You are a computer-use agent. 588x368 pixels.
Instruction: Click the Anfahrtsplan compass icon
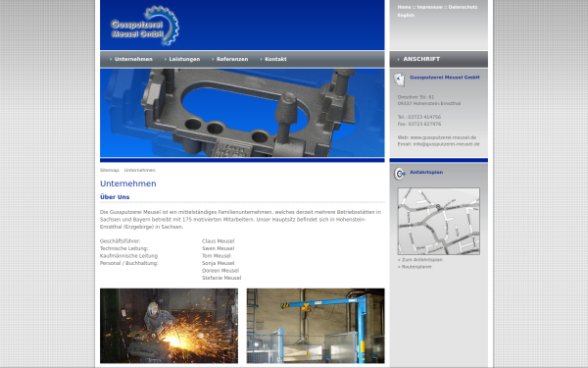[400, 174]
